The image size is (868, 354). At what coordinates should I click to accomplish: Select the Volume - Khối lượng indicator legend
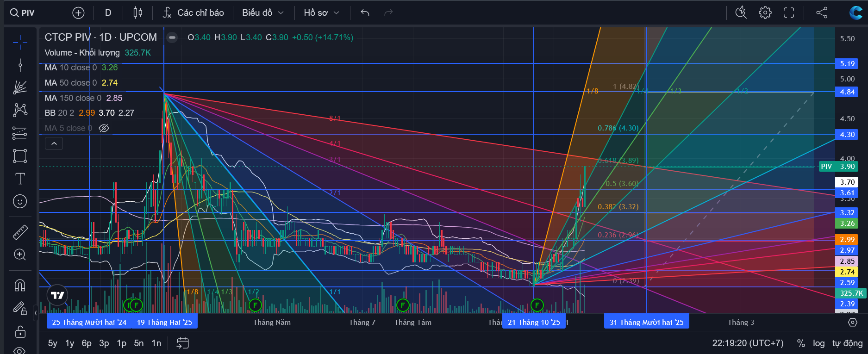pos(98,53)
